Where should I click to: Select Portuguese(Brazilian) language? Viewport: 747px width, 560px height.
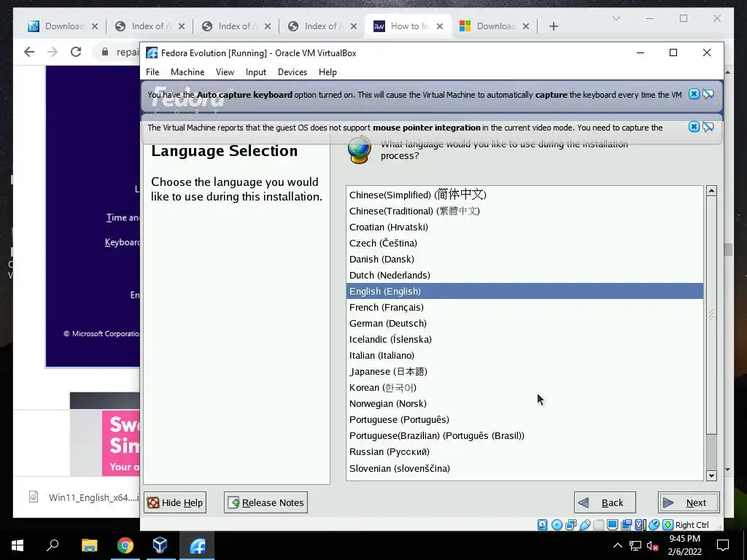point(525,436)
